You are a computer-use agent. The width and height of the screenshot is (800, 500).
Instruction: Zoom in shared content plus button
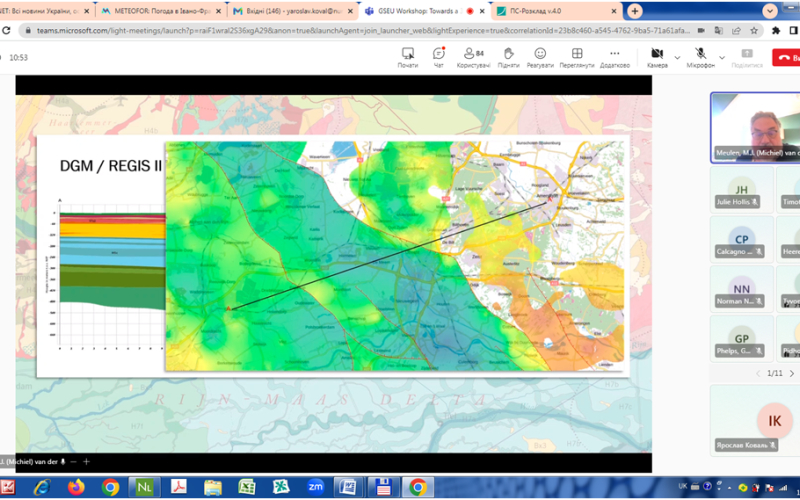86,462
